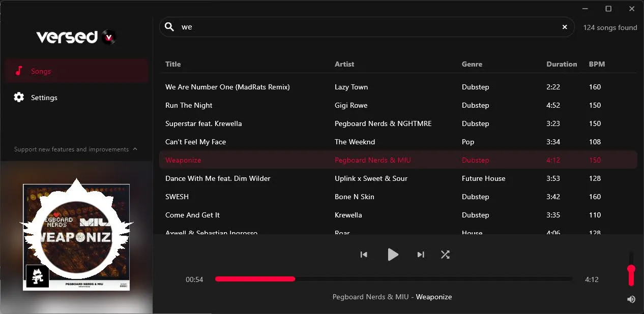Click the search magnifier icon

pos(169,27)
